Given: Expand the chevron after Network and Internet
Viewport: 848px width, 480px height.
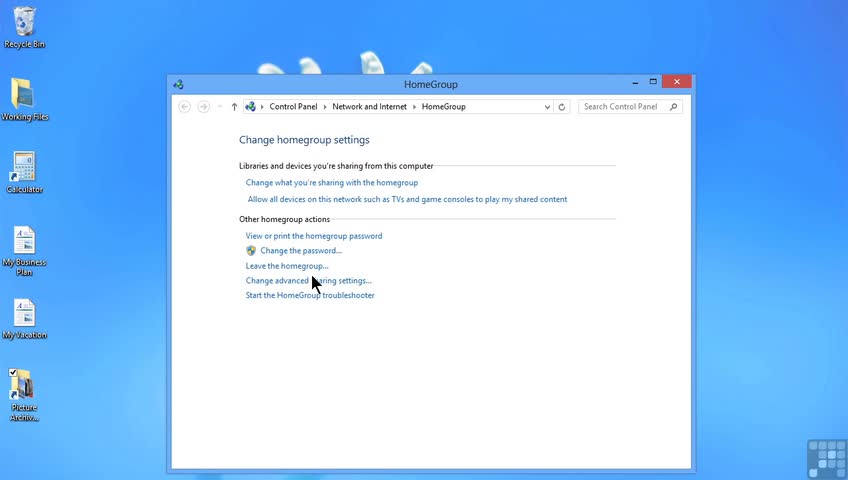Looking at the screenshot, I should tap(414, 106).
